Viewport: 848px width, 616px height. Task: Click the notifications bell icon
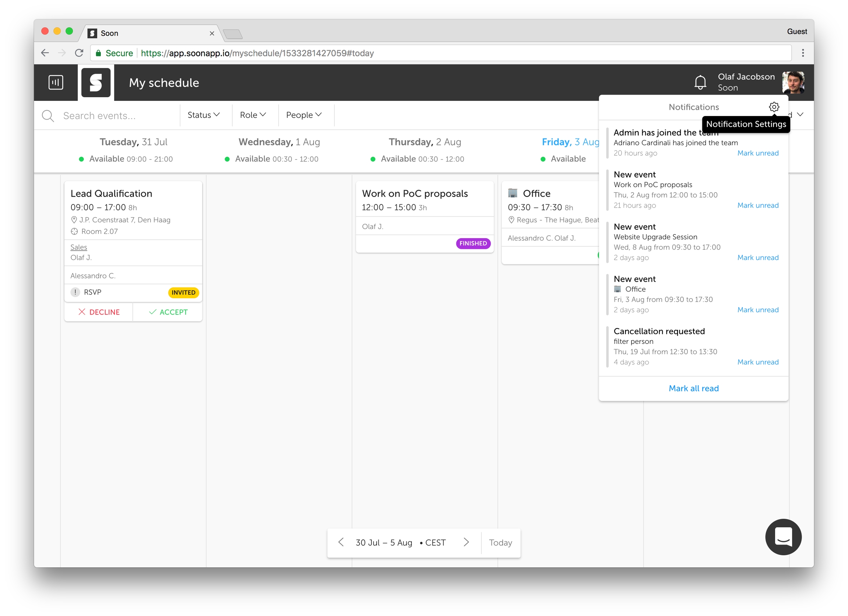click(x=700, y=82)
